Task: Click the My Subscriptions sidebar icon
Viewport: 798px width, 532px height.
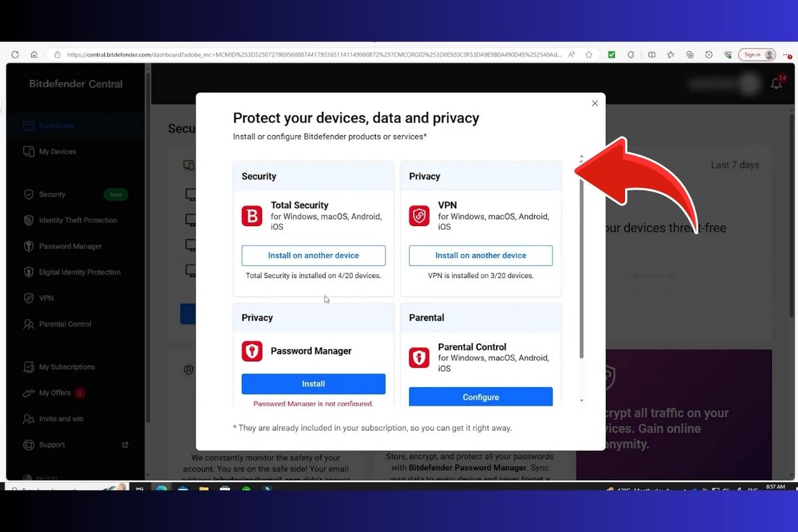Action: tap(29, 366)
